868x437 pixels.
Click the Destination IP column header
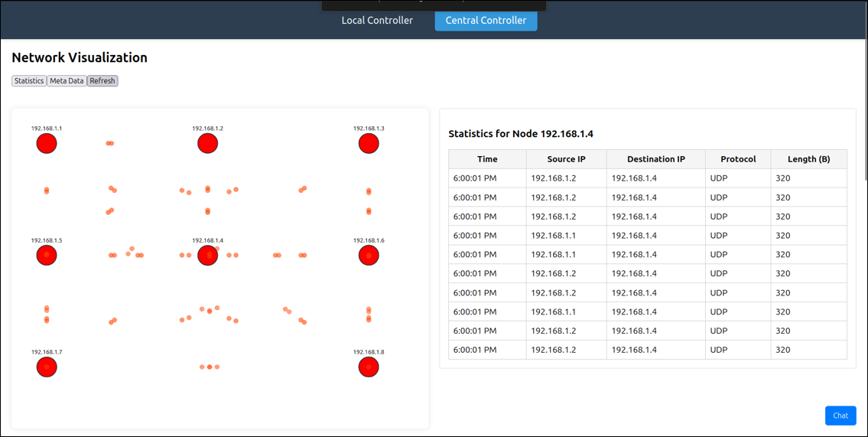point(655,159)
